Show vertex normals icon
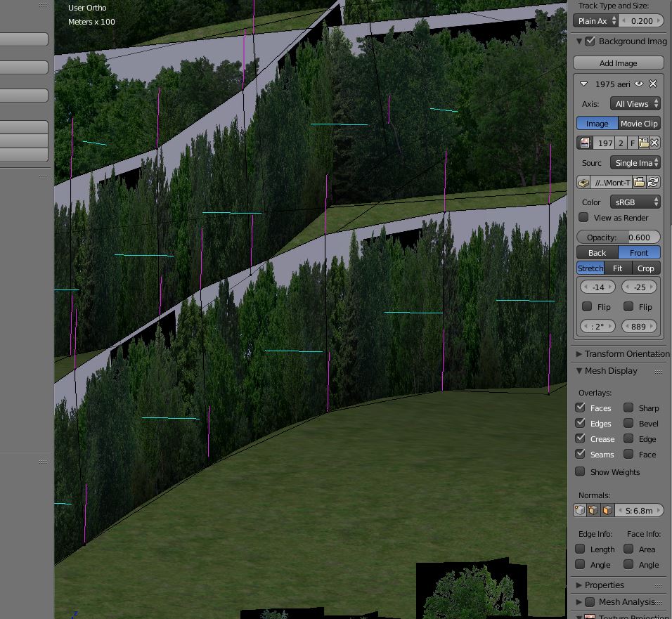The width and height of the screenshot is (672, 619). coord(580,511)
